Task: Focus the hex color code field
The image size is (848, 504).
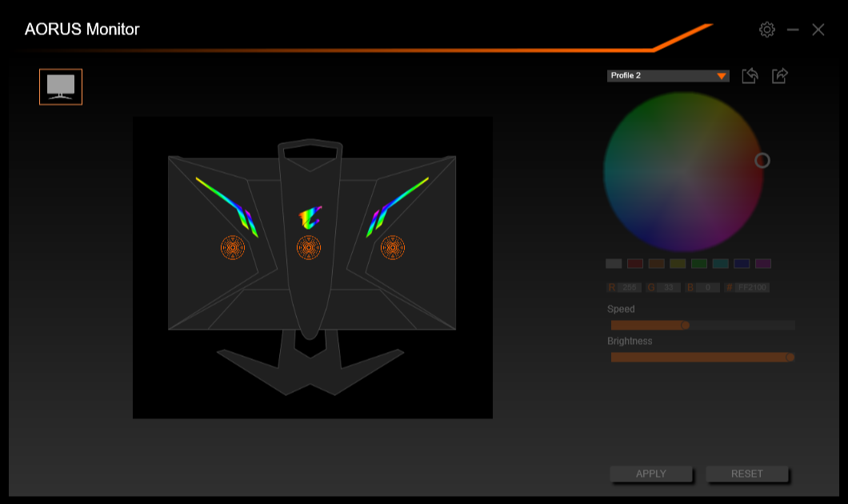Action: (x=752, y=287)
